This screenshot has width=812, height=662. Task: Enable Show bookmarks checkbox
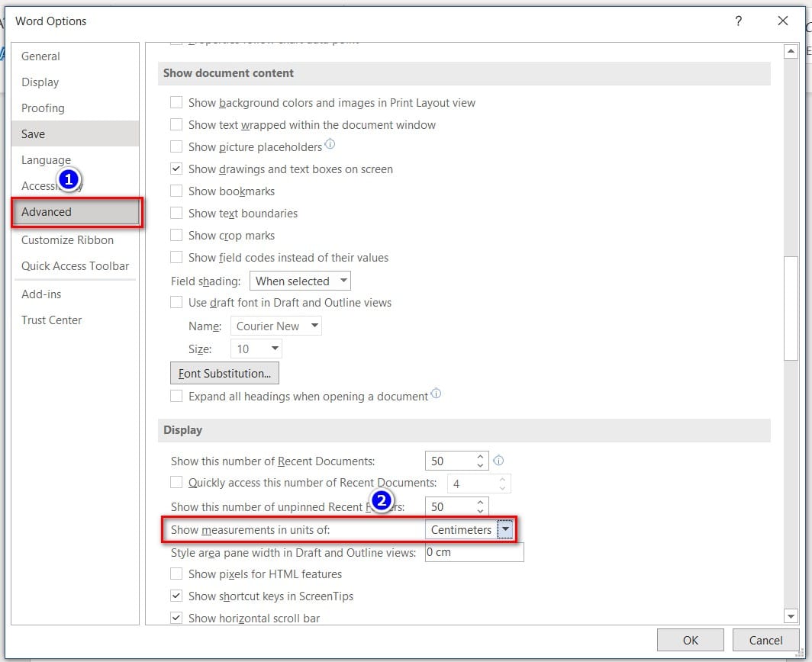[176, 191]
